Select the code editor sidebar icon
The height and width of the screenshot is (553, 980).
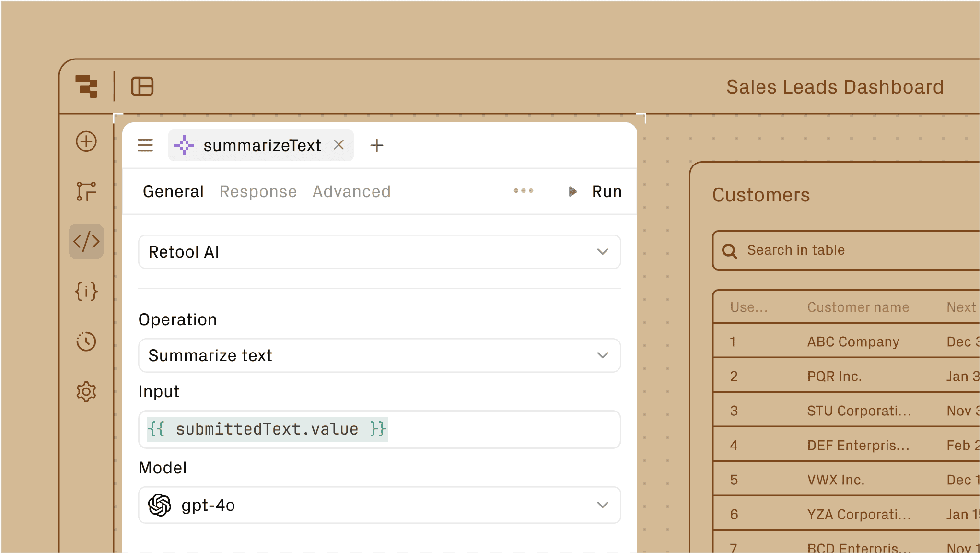[86, 241]
